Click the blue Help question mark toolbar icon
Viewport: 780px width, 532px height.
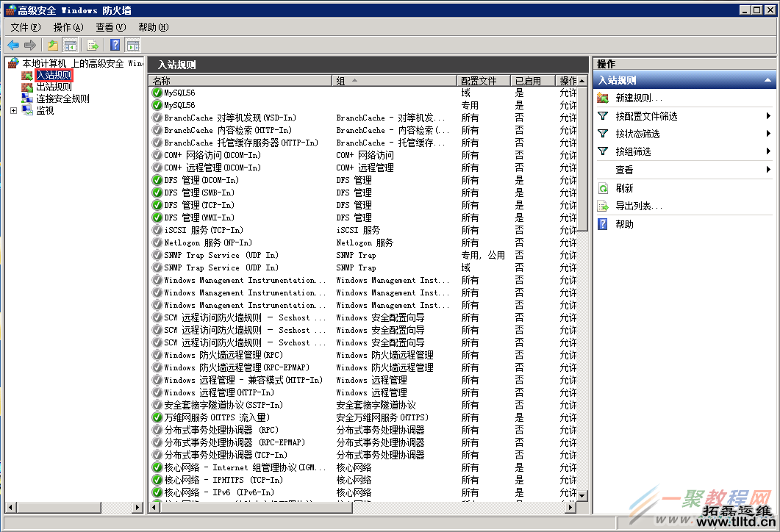coord(115,45)
